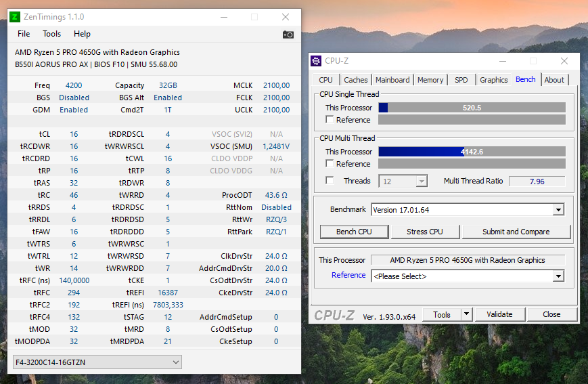Click the Bench CPU button

pos(354,232)
